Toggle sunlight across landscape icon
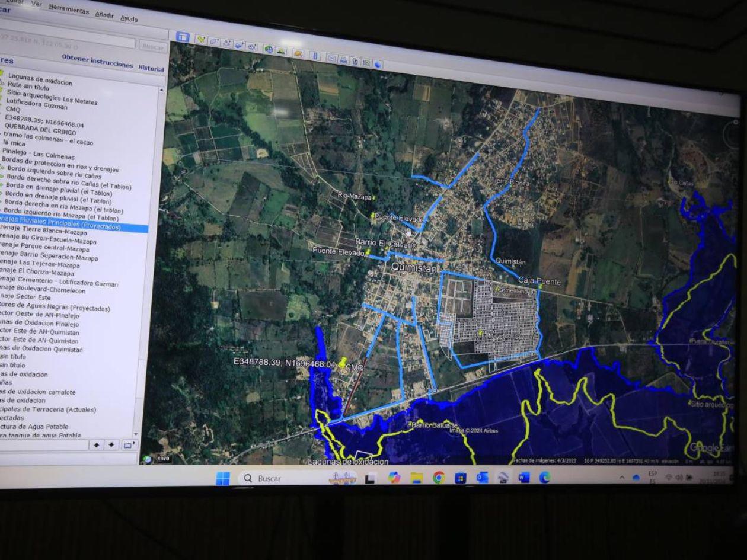747x560 pixels. [281, 51]
